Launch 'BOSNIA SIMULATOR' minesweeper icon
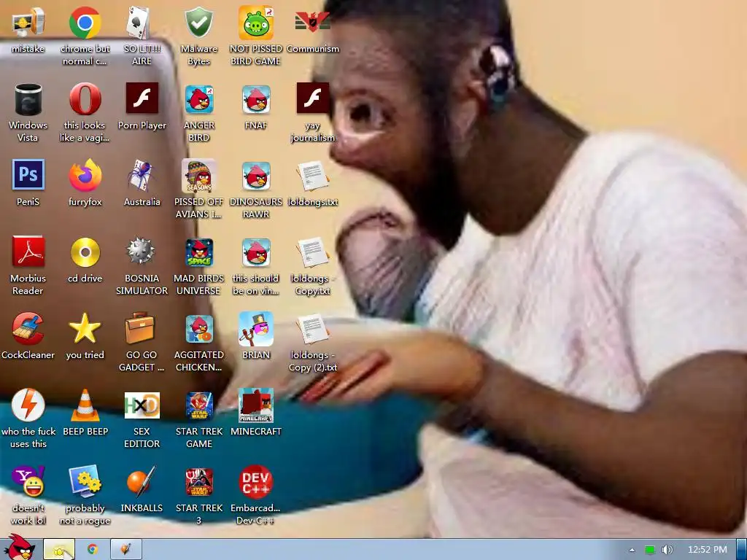Screen dimensions: 747x560 point(141,251)
